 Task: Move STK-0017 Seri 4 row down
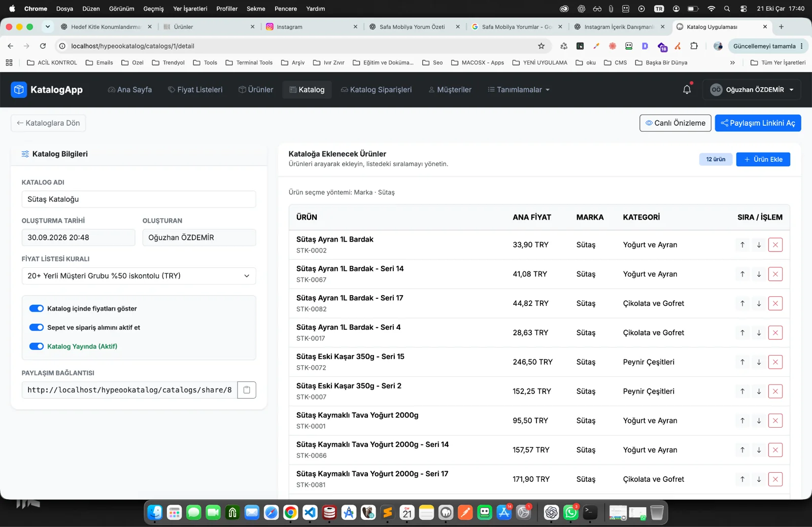coord(759,333)
